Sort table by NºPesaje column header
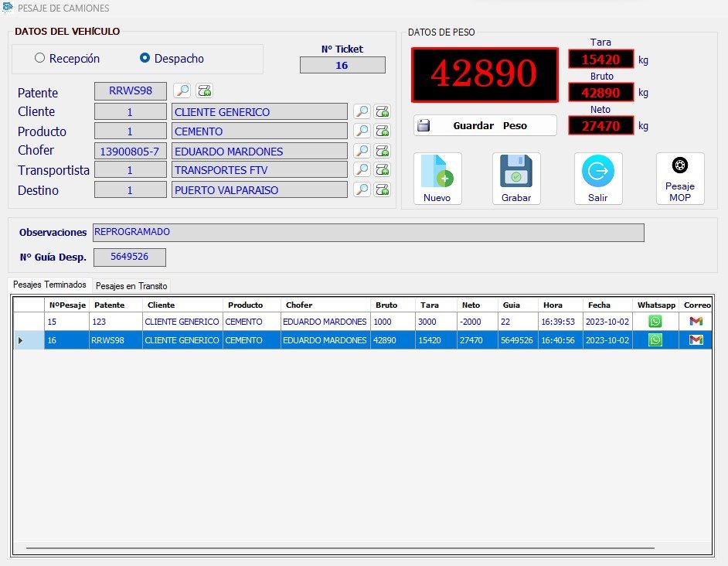728x566 pixels. click(x=67, y=305)
